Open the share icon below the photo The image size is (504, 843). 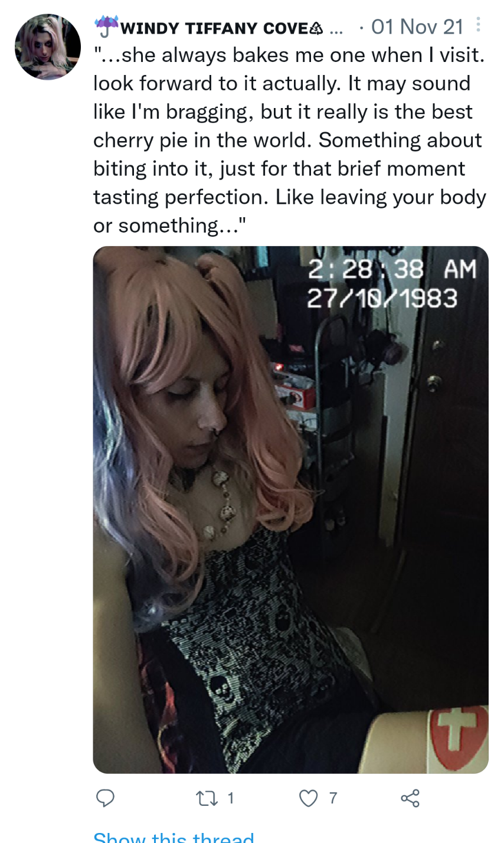click(x=410, y=798)
